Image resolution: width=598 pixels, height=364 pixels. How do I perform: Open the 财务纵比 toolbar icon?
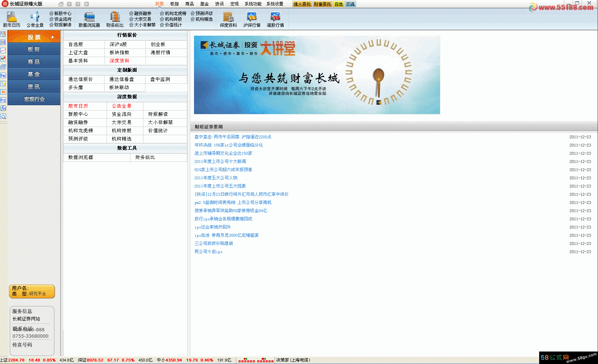pos(115,19)
